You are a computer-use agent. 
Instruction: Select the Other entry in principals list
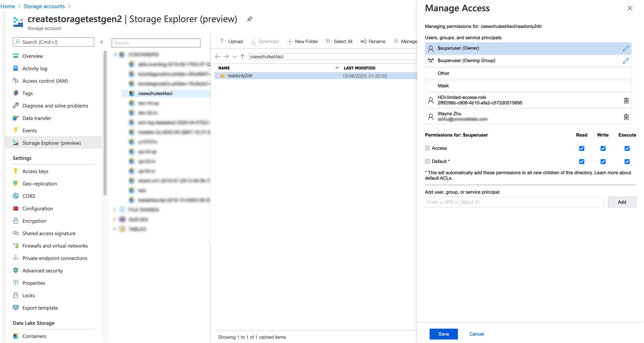[x=528, y=73]
